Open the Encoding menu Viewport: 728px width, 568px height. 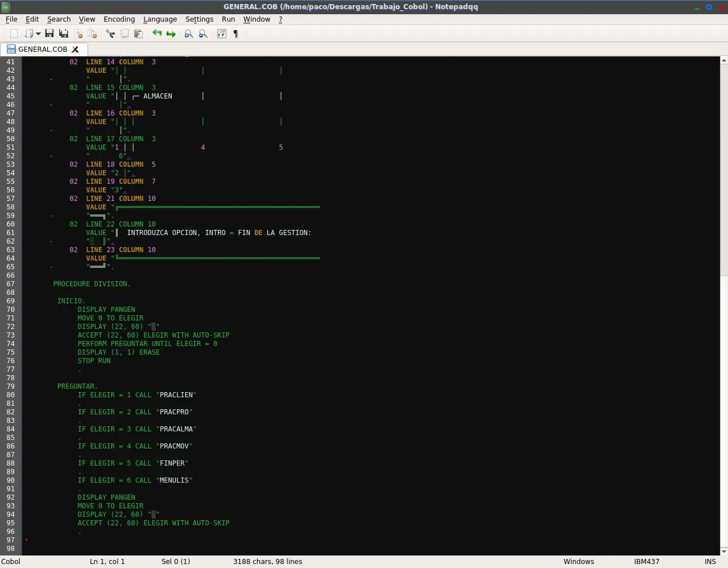(119, 19)
